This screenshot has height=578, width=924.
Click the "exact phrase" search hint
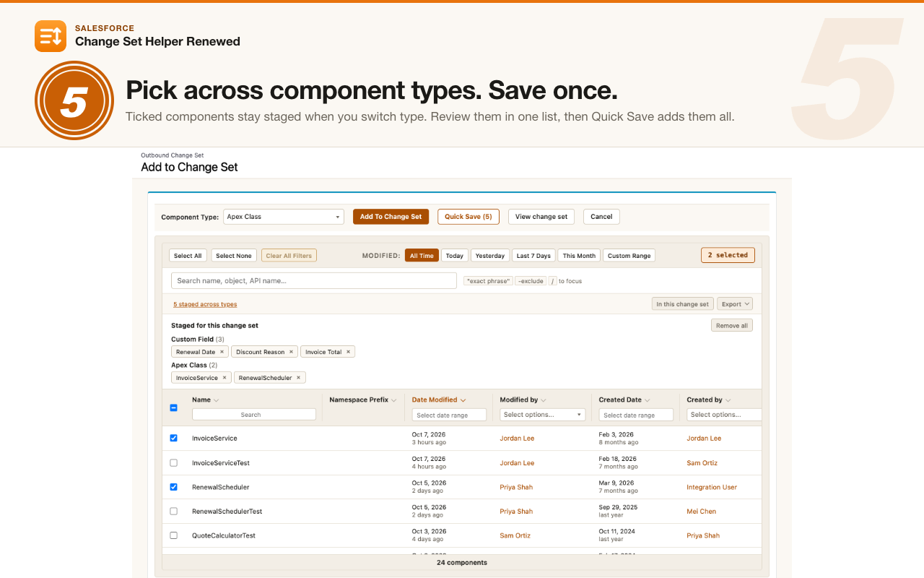point(489,281)
